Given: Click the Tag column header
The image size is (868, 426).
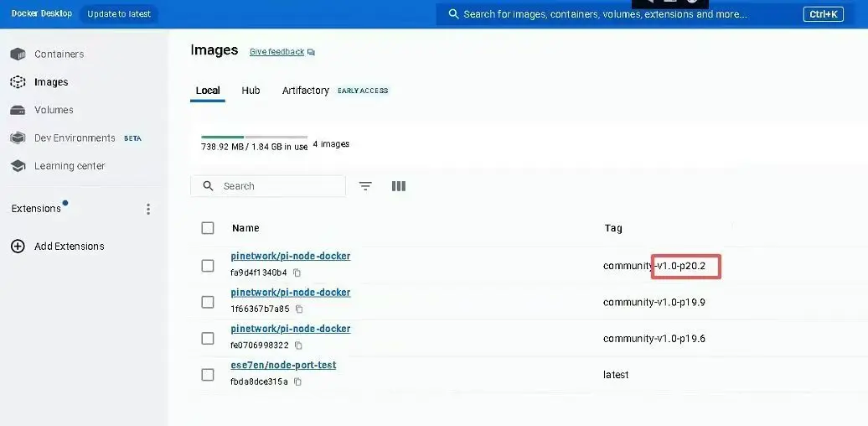Looking at the screenshot, I should [x=612, y=228].
